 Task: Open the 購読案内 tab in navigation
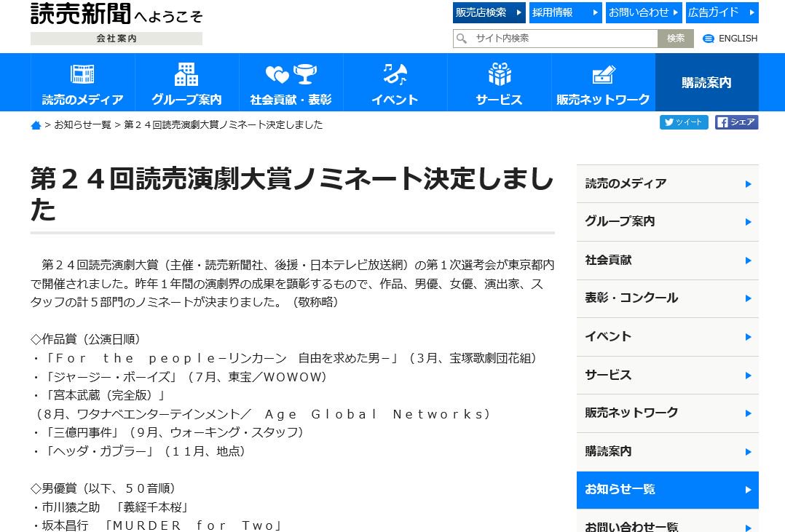[706, 82]
